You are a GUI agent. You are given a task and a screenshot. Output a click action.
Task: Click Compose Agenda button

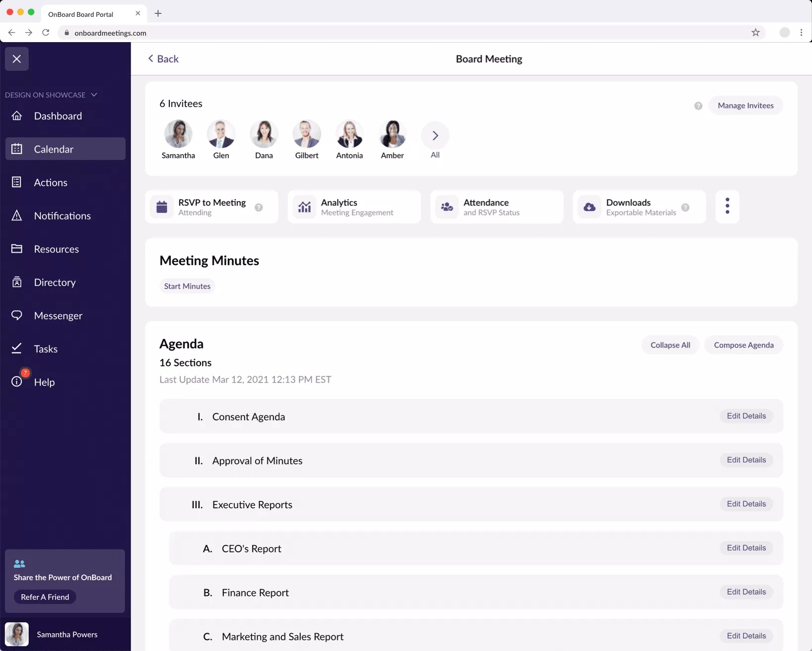click(x=744, y=345)
